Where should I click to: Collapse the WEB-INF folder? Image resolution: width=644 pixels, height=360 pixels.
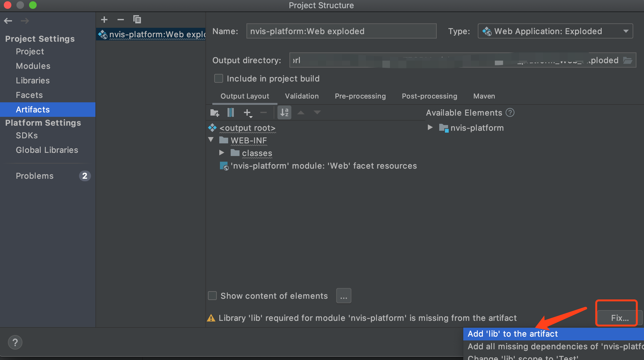click(211, 140)
